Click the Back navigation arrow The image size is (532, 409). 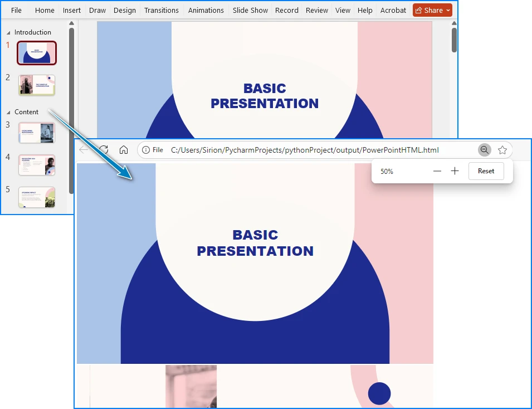pos(84,149)
